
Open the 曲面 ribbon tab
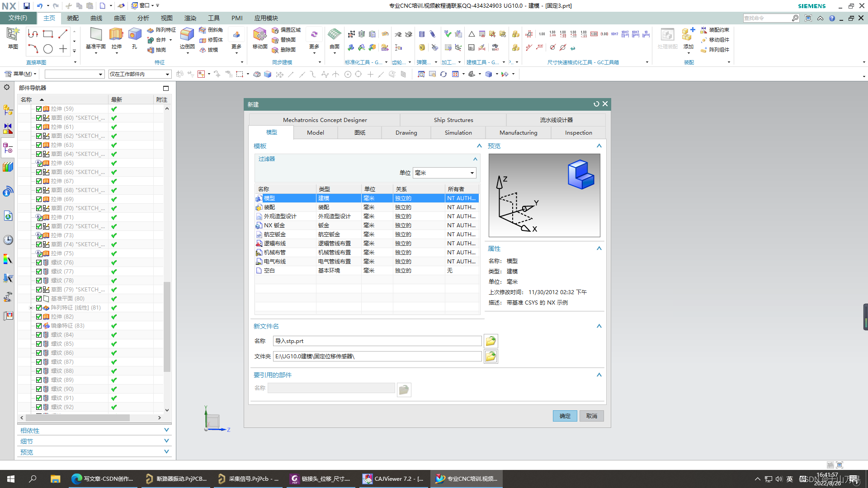pos(119,18)
